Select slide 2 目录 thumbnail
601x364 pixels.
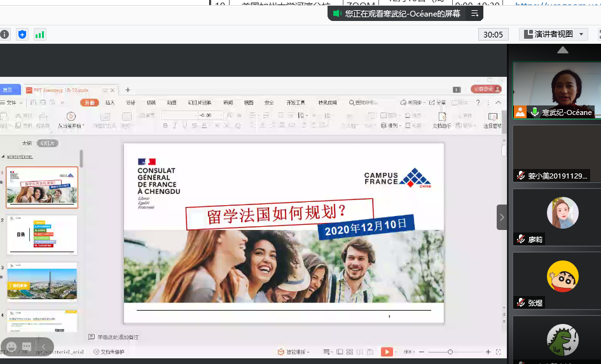pyautogui.click(x=42, y=235)
